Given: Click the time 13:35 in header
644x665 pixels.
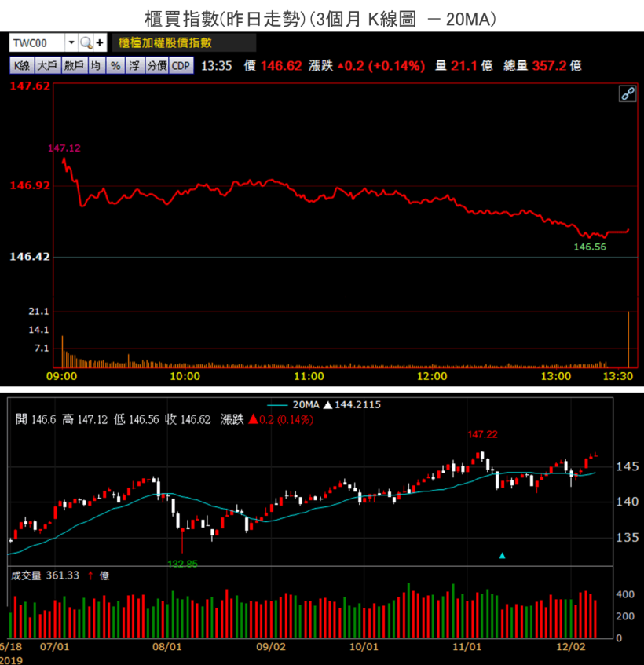Looking at the screenshot, I should point(216,66).
